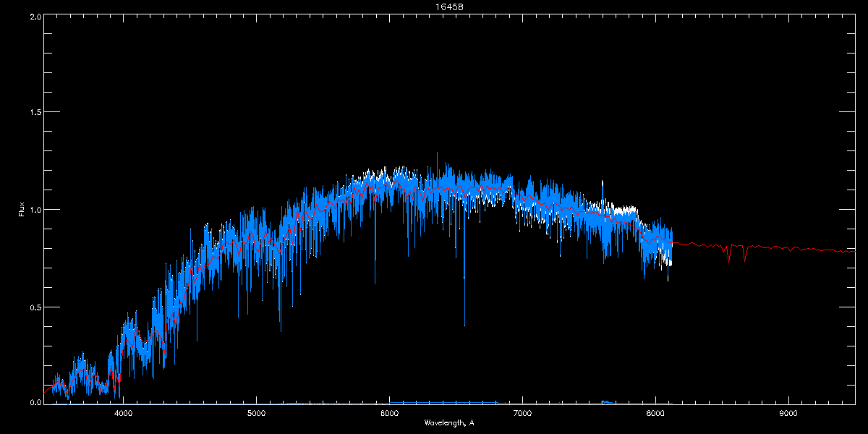Screen dimensions: 868x434
Task: Click the 0.0 y-axis tick label
Action: tap(35, 402)
